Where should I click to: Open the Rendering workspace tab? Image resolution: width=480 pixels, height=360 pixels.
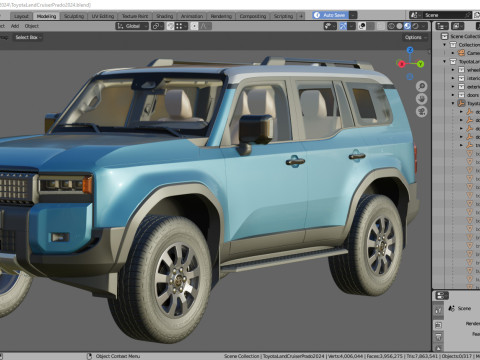pos(221,16)
